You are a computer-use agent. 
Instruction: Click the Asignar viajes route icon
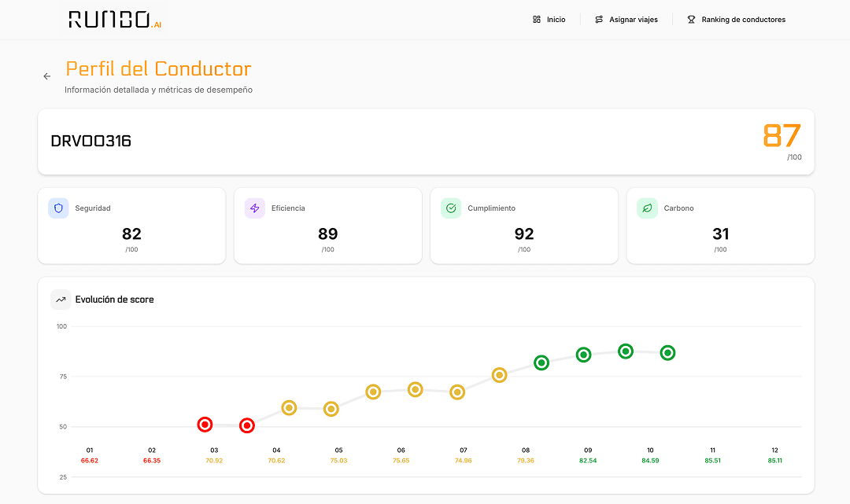(599, 20)
